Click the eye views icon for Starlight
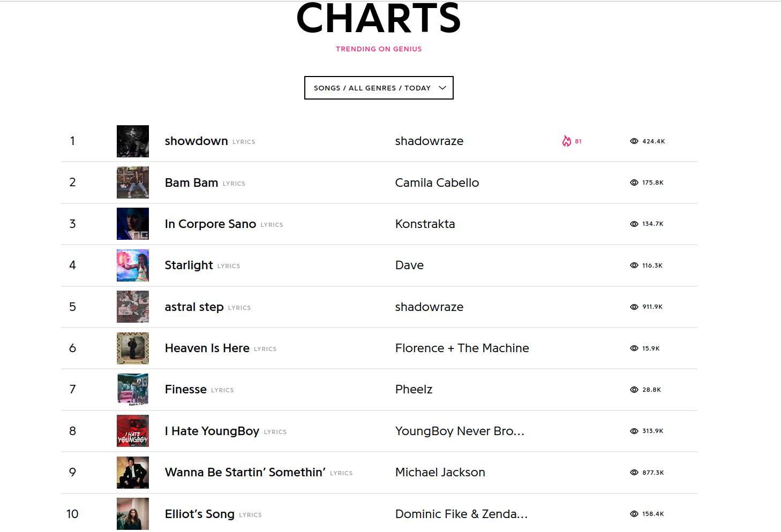The image size is (781, 532). 634,265
